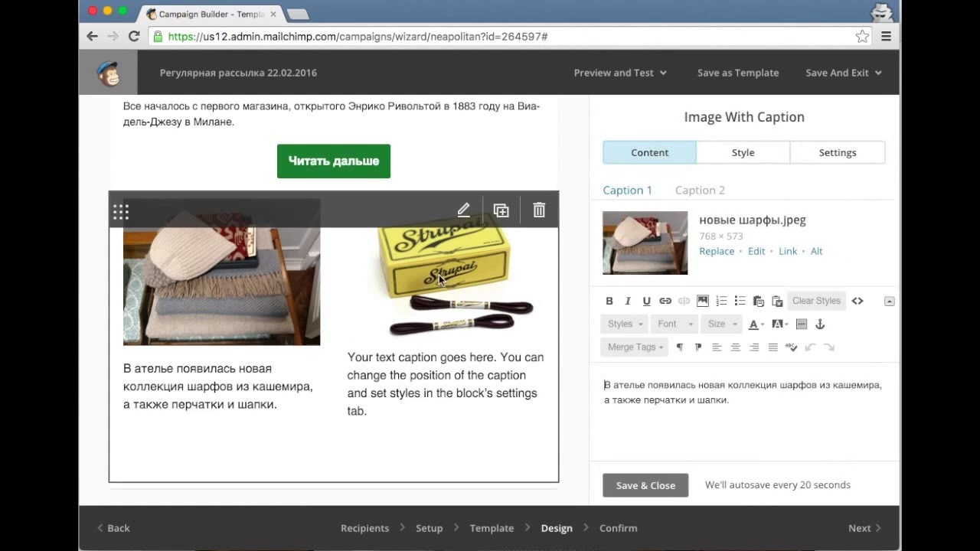Jump to the Setup step
The height and width of the screenshot is (551, 980).
click(x=430, y=528)
